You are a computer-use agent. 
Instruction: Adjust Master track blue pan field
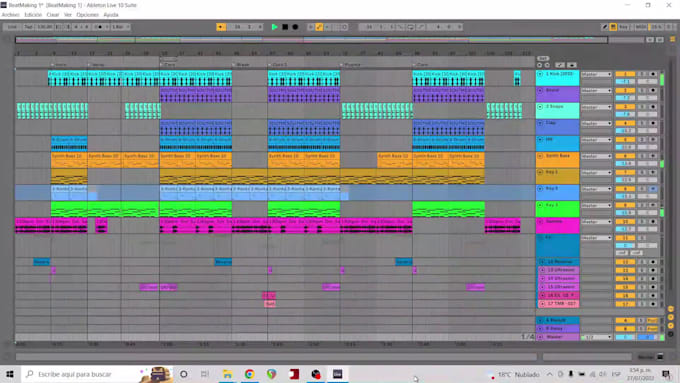point(647,337)
